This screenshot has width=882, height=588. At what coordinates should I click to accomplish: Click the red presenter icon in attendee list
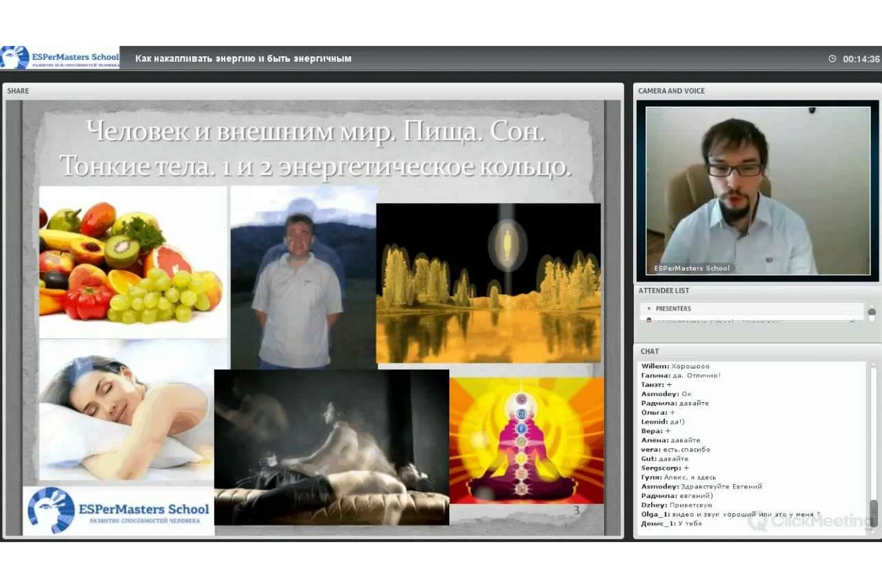[x=649, y=320]
